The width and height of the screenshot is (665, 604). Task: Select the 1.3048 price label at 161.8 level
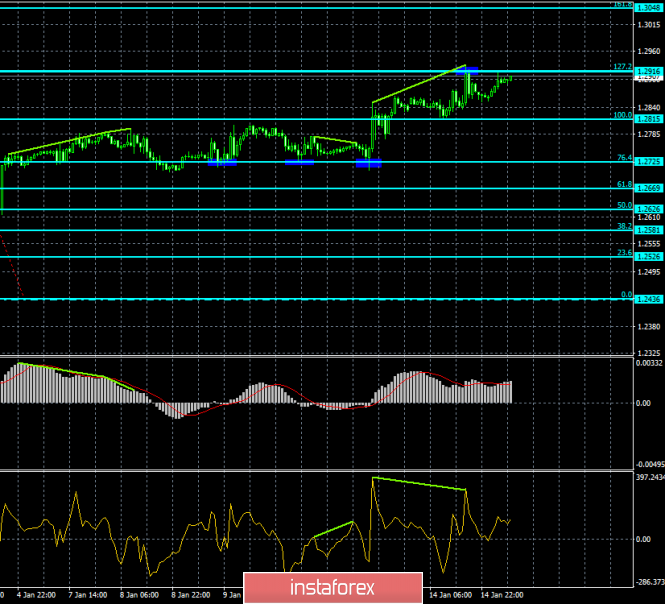pyautogui.click(x=648, y=33)
